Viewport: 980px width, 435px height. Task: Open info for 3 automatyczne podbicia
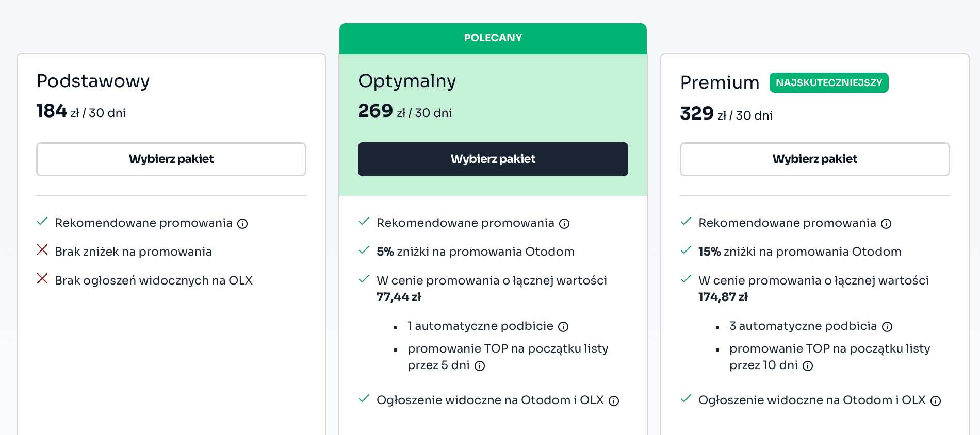[x=887, y=327]
